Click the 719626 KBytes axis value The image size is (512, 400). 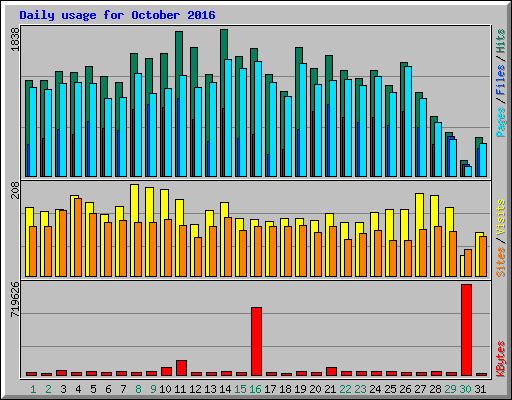pyautogui.click(x=15, y=300)
